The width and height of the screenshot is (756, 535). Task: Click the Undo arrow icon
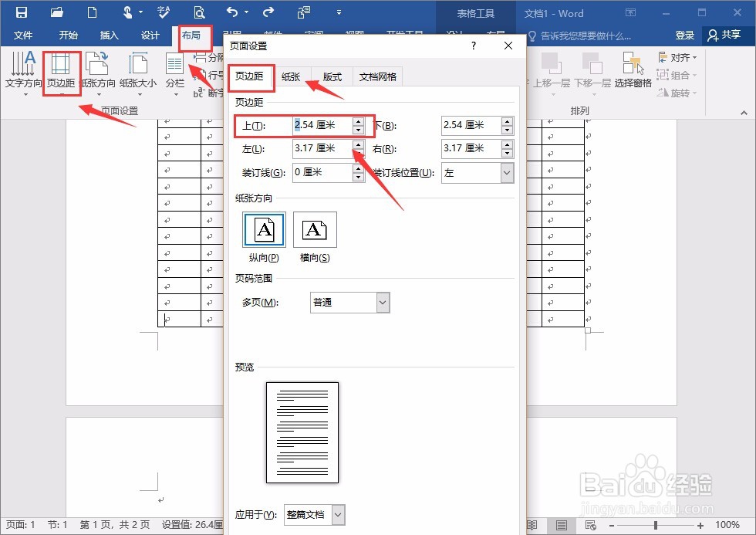[231, 12]
